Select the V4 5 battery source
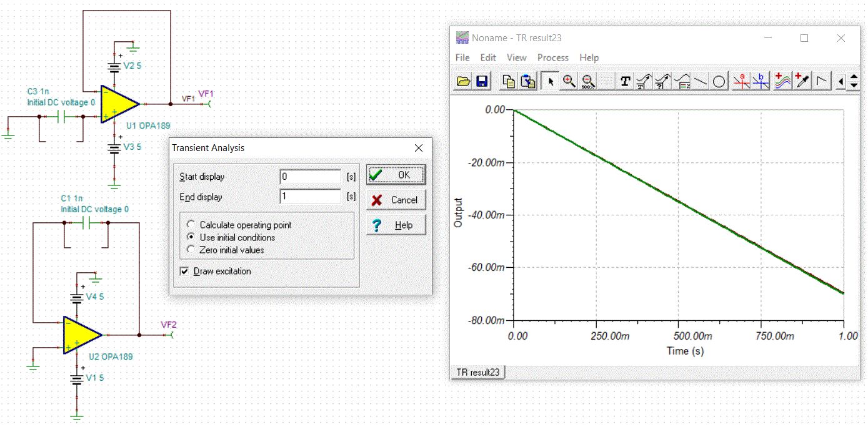The image size is (868, 427). coord(77,297)
